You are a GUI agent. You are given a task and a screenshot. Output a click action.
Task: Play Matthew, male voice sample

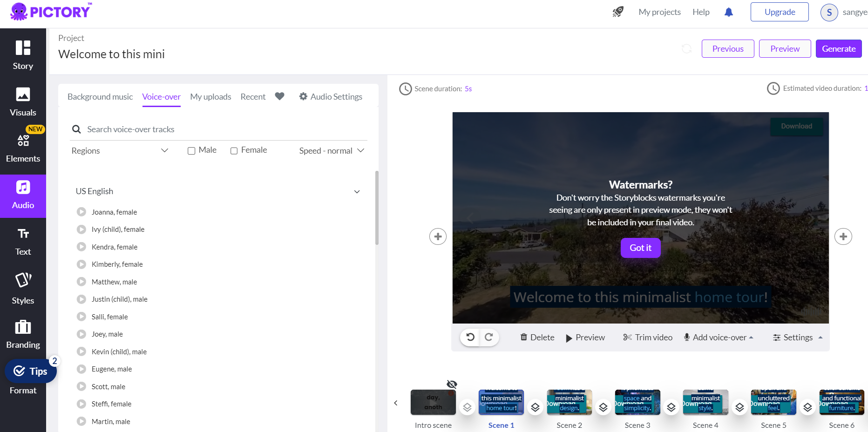pos(81,282)
